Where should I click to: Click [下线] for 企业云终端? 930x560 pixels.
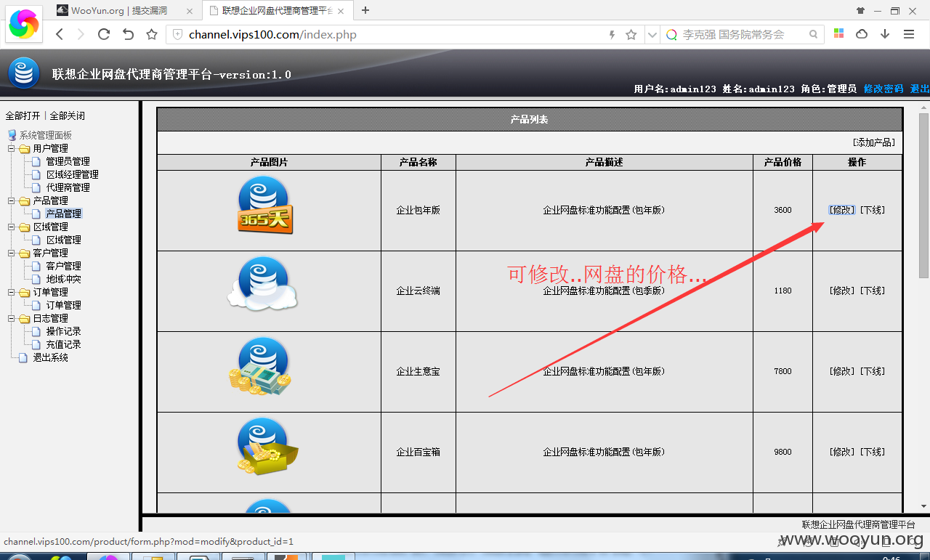coord(873,291)
